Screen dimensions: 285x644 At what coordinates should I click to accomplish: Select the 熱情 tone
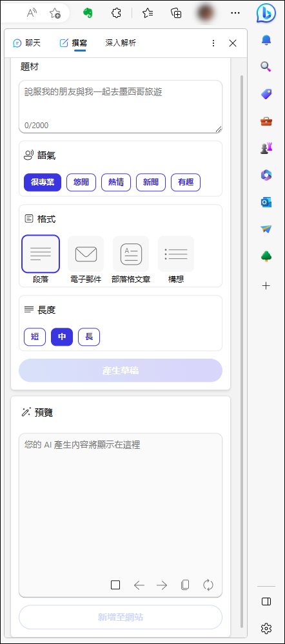click(x=116, y=182)
